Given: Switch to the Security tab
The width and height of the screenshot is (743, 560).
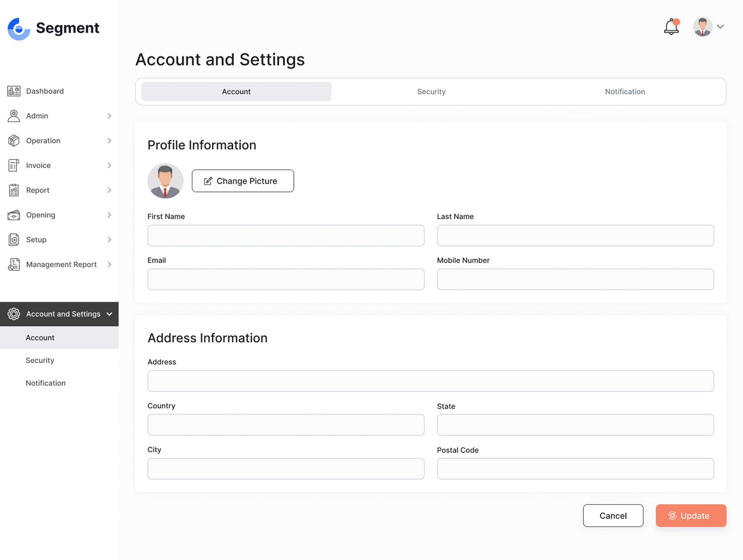Looking at the screenshot, I should click(431, 92).
